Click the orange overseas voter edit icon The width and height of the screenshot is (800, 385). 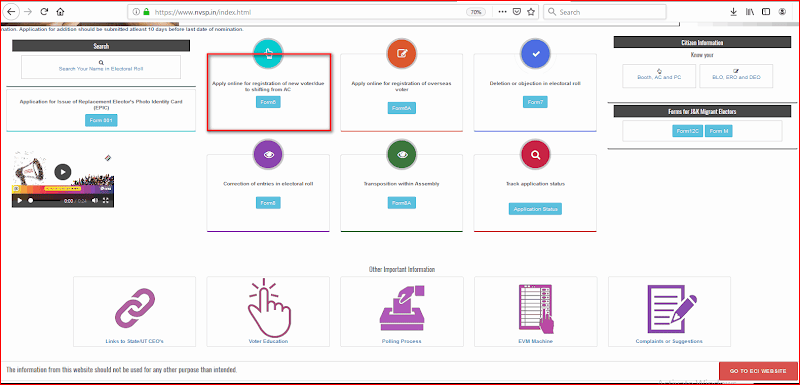point(402,54)
